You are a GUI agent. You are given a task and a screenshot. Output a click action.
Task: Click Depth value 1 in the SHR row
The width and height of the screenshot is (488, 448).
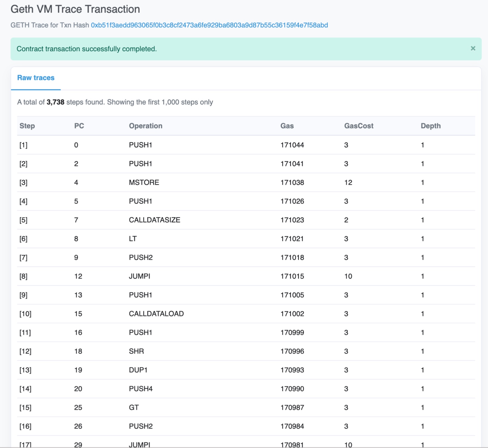(423, 351)
